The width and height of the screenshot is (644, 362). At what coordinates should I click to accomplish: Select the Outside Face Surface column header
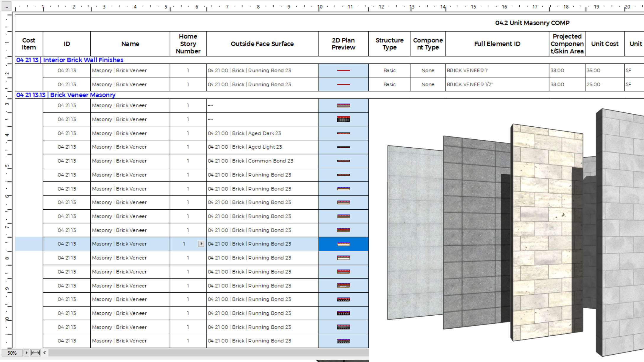(262, 44)
